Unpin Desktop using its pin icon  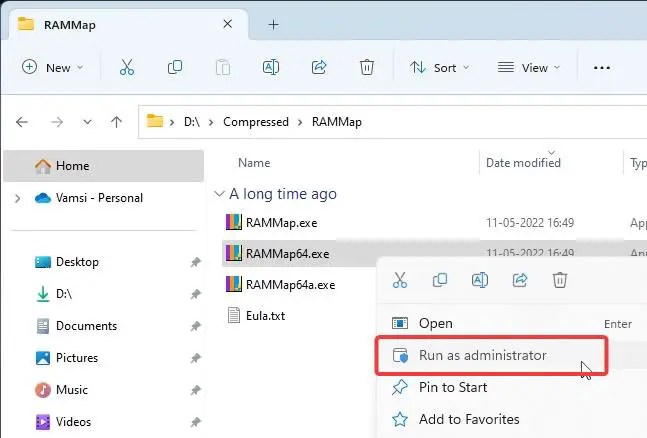[x=196, y=262]
